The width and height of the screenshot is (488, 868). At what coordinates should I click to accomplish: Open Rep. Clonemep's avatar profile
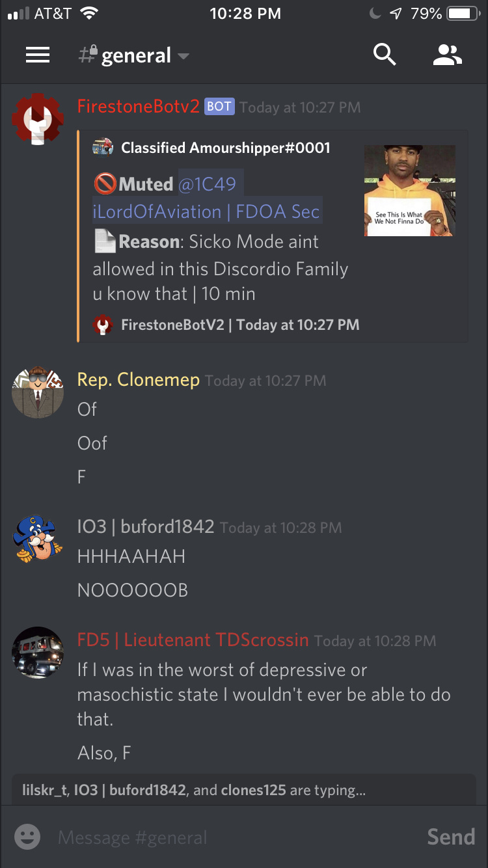(38, 392)
